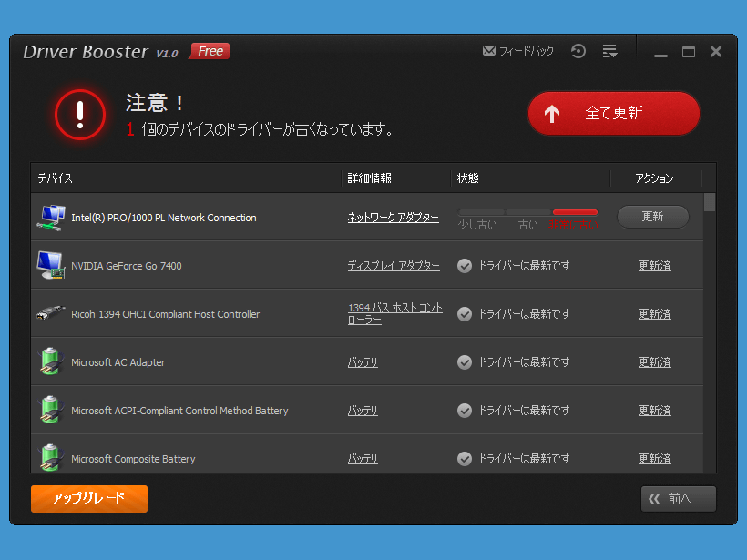Maximize the Driver Booster window
The image size is (747, 560).
pos(689,52)
